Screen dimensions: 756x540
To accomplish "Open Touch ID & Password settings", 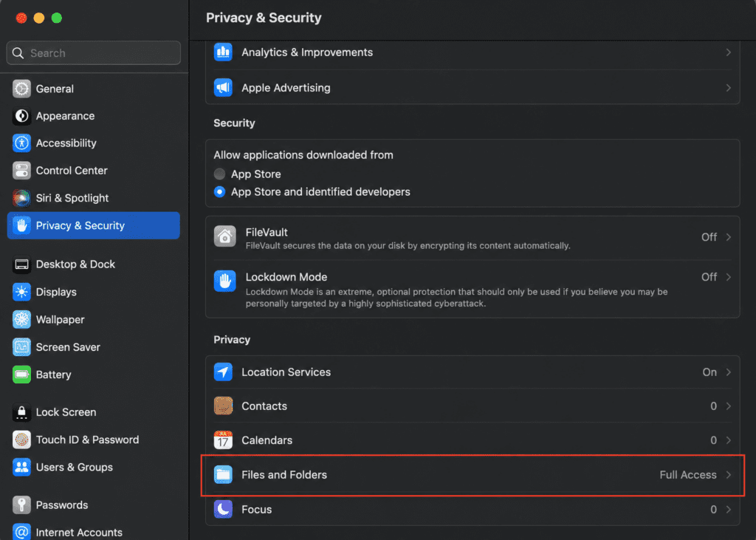I will (94, 440).
